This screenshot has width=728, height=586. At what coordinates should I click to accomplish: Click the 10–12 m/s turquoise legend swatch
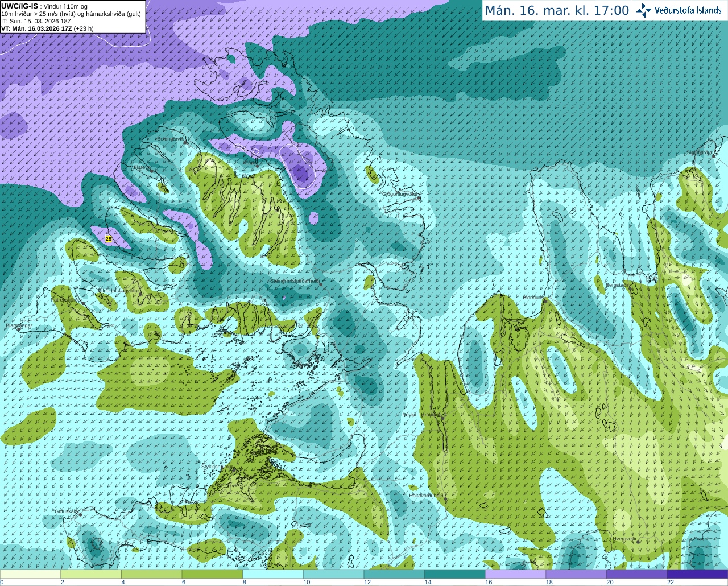coord(334,574)
